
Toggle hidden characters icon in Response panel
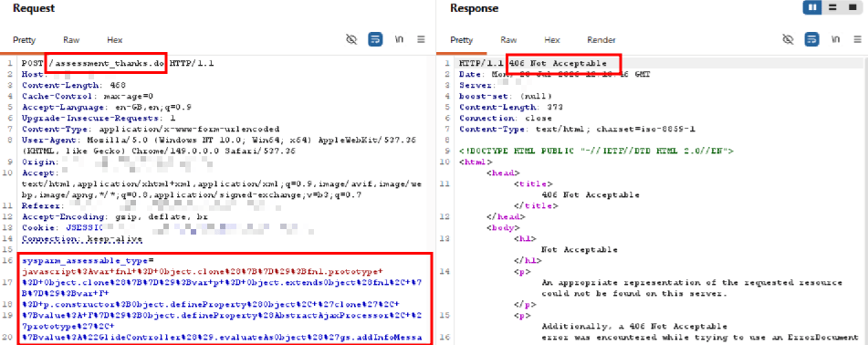pyautogui.click(x=788, y=39)
